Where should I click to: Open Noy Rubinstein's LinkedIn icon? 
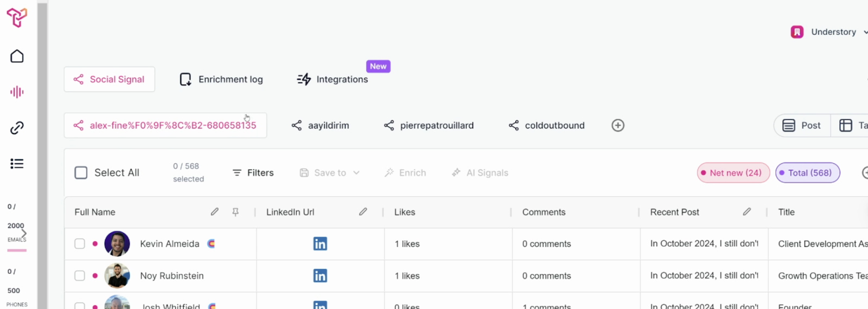click(x=320, y=276)
